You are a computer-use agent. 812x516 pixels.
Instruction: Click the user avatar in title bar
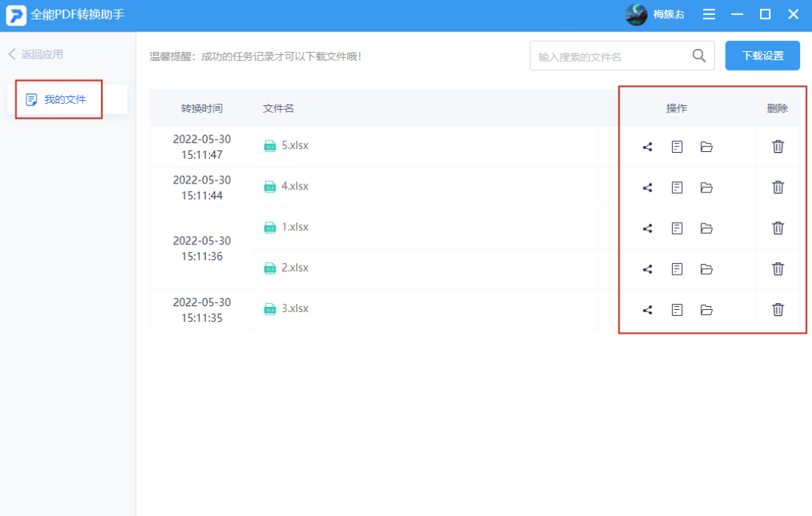tap(636, 14)
